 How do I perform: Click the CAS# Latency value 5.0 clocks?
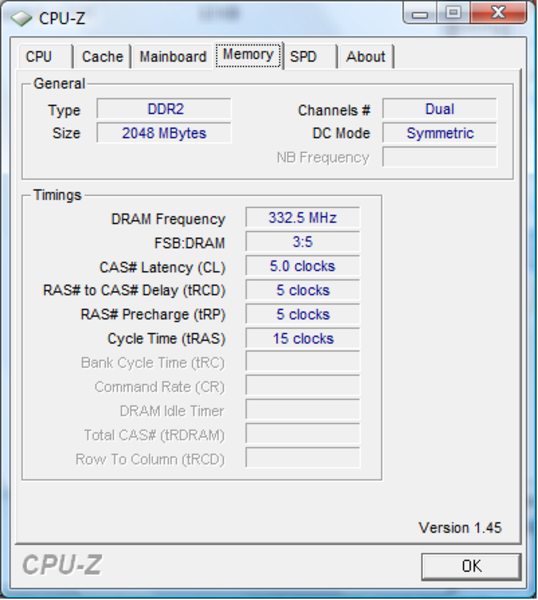[303, 266]
